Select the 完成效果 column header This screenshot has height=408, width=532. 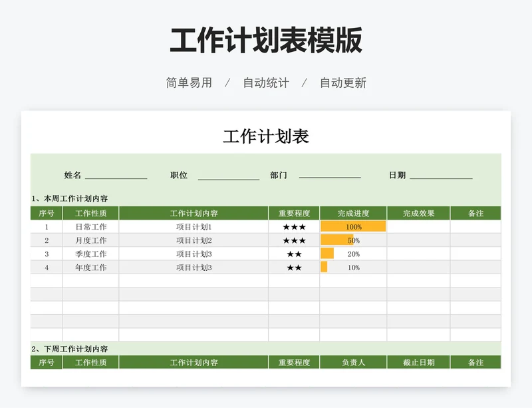(x=418, y=214)
